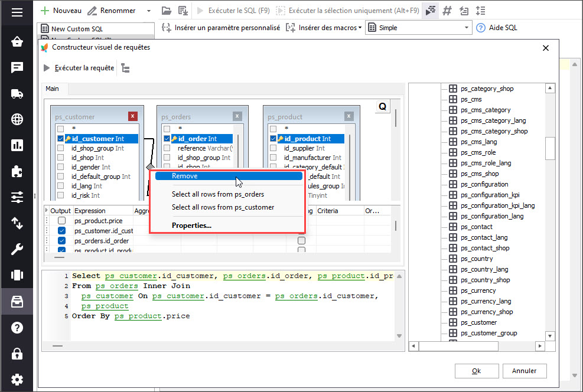Uncheck id_product in ps_product table
Viewport: 583px width, 392px height.
pyautogui.click(x=273, y=139)
